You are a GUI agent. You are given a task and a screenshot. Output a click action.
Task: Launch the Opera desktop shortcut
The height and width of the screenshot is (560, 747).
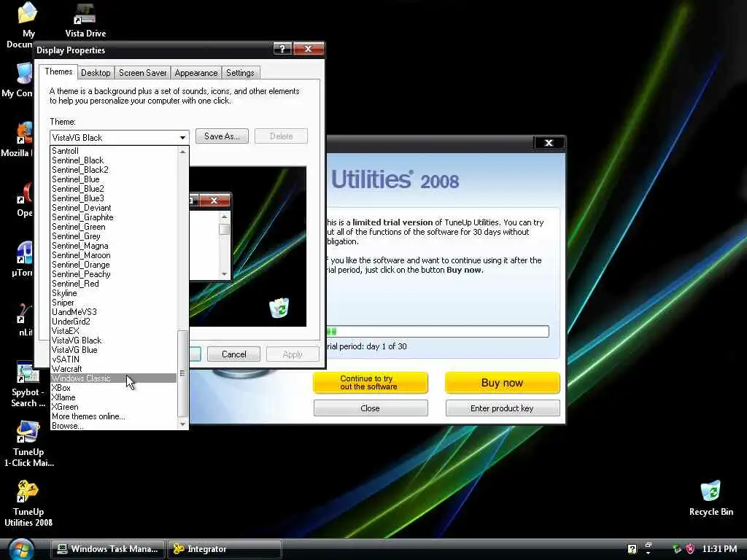(25, 193)
